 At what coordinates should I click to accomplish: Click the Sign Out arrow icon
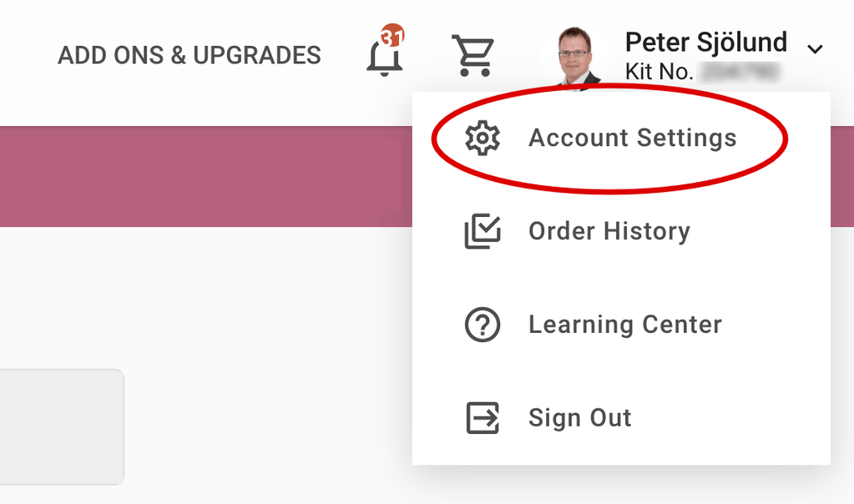coord(482,418)
